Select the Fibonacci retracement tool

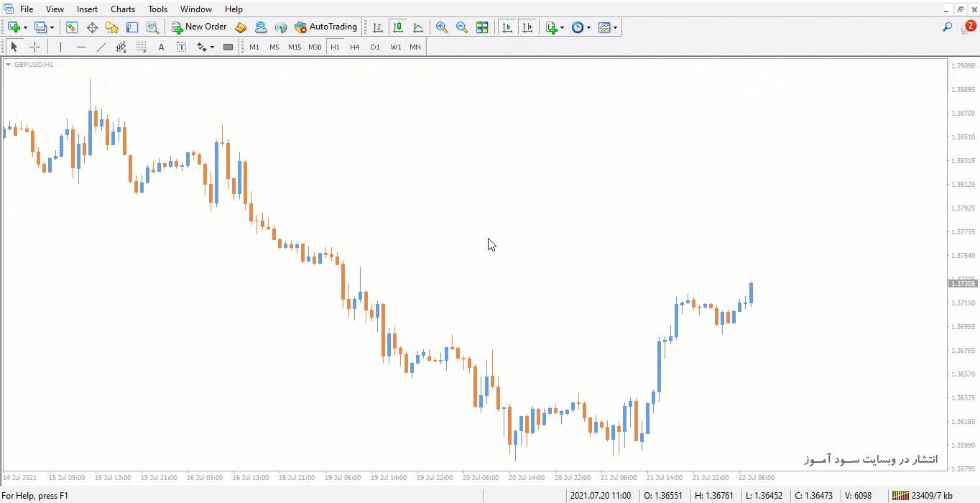tap(142, 47)
